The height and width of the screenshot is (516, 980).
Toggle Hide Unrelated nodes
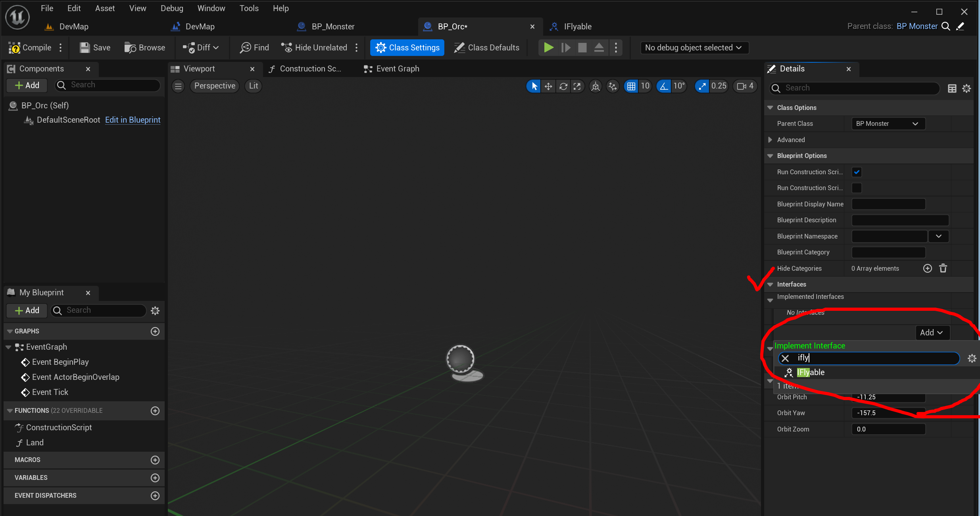coord(314,48)
